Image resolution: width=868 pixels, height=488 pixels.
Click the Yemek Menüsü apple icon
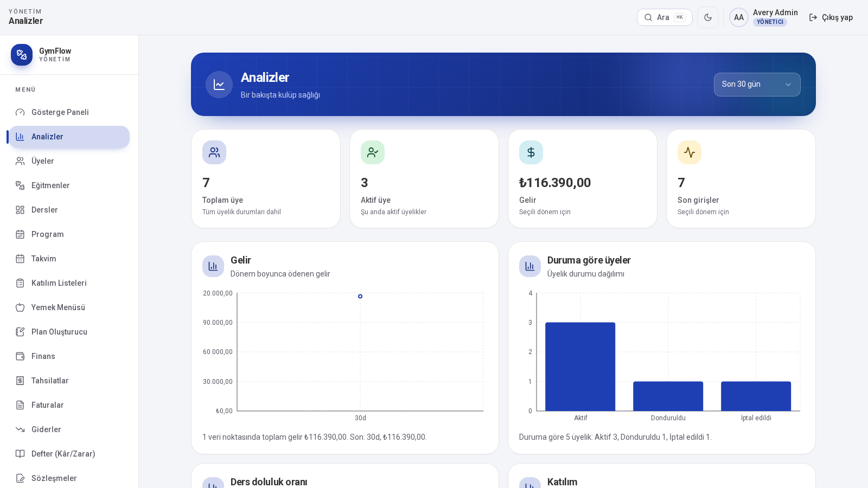[20, 307]
